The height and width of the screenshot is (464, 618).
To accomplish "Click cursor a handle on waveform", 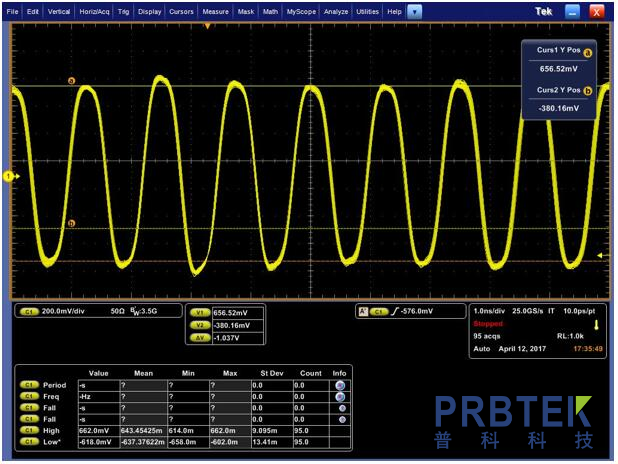I will [x=71, y=81].
